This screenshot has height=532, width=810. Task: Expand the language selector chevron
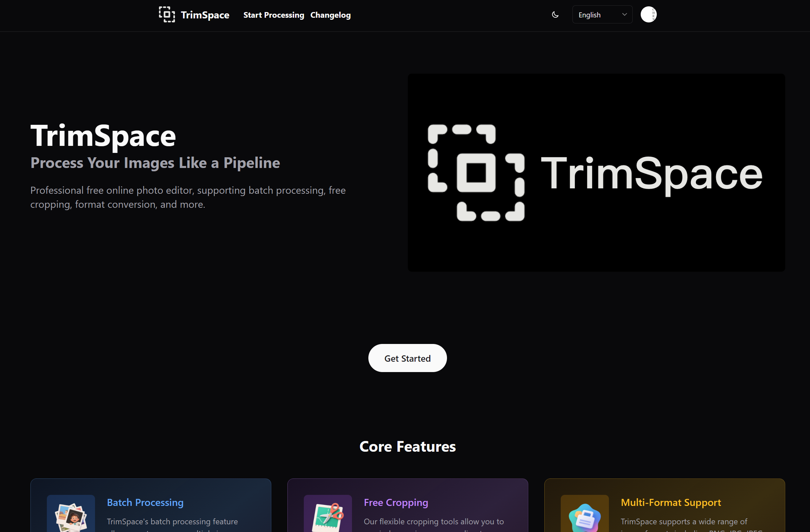click(625, 14)
